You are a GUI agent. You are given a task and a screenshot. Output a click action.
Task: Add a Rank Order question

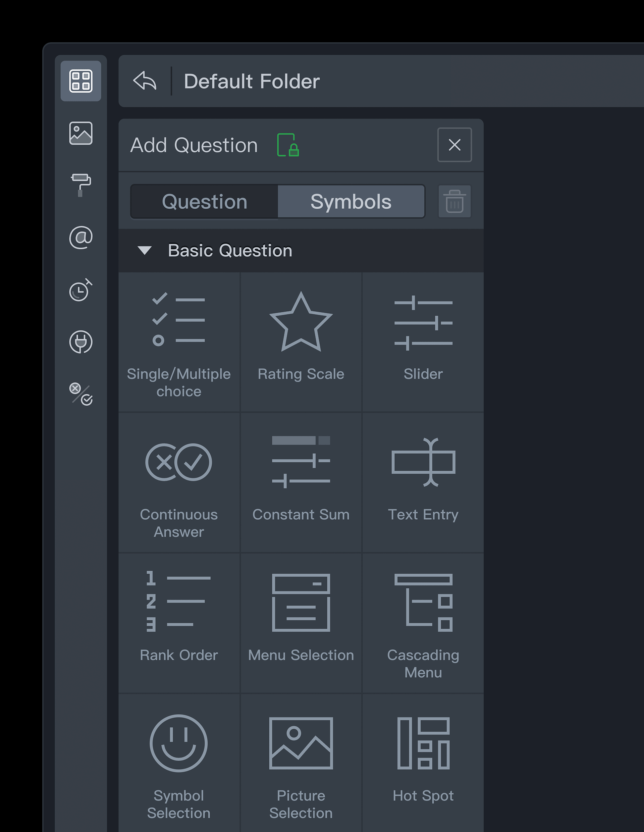coord(179,623)
